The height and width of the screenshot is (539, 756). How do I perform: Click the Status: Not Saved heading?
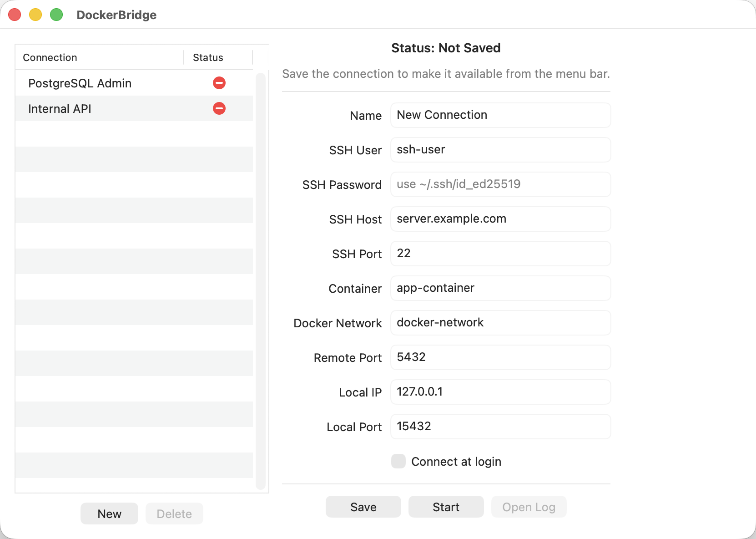click(446, 48)
